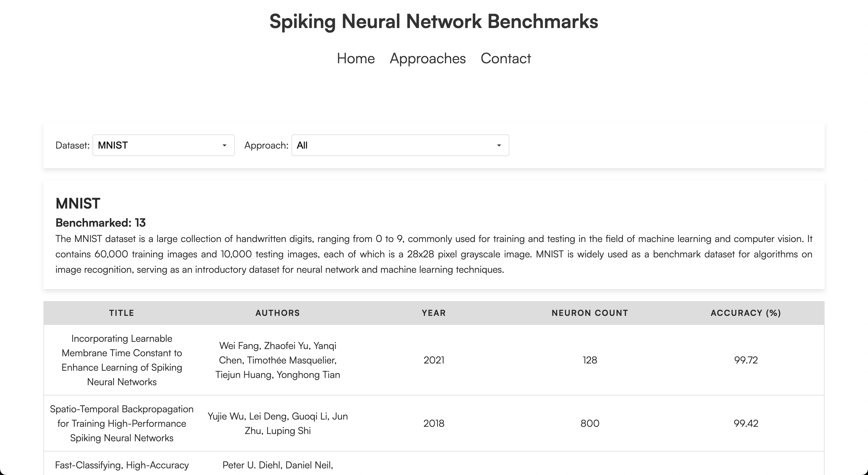Sort the table by TITLE column
This screenshot has width=868, height=475.
click(x=122, y=313)
